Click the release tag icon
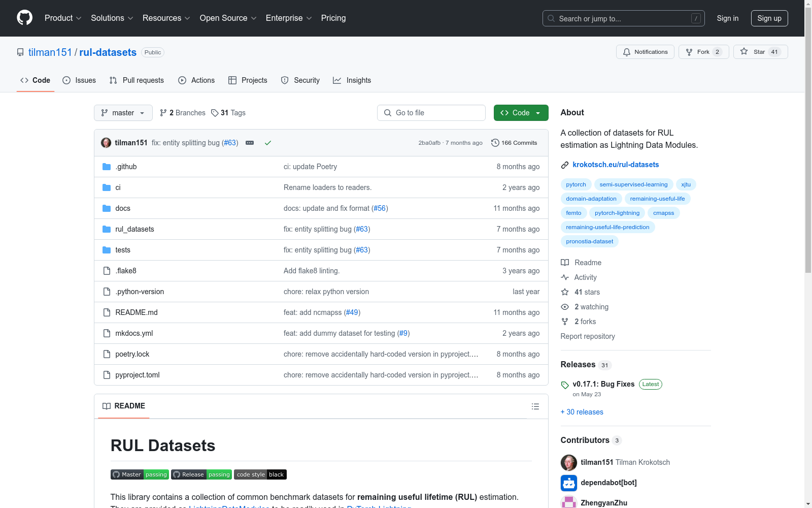Screen dimensions: 812x508 (x=565, y=385)
